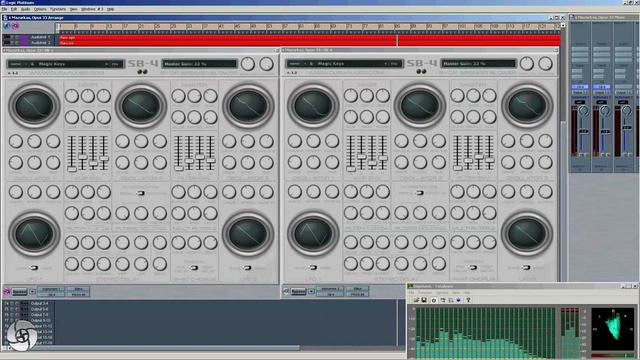Click the round settings icon in analyzer toolbar

pos(433,300)
